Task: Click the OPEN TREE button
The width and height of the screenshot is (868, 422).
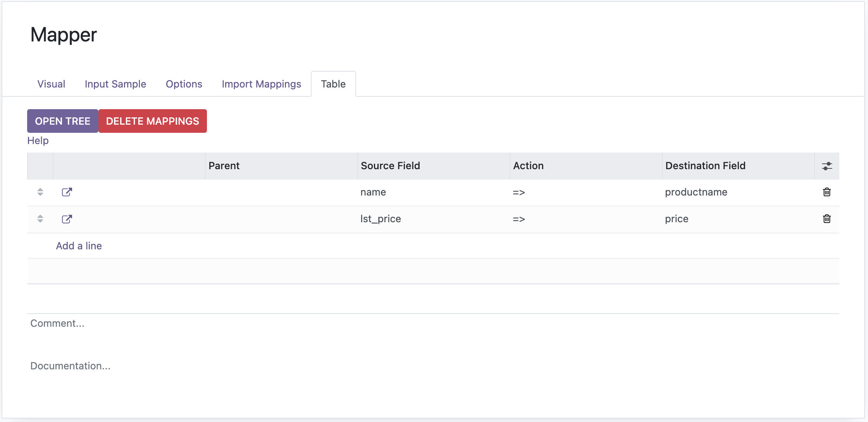Action: pyautogui.click(x=63, y=121)
